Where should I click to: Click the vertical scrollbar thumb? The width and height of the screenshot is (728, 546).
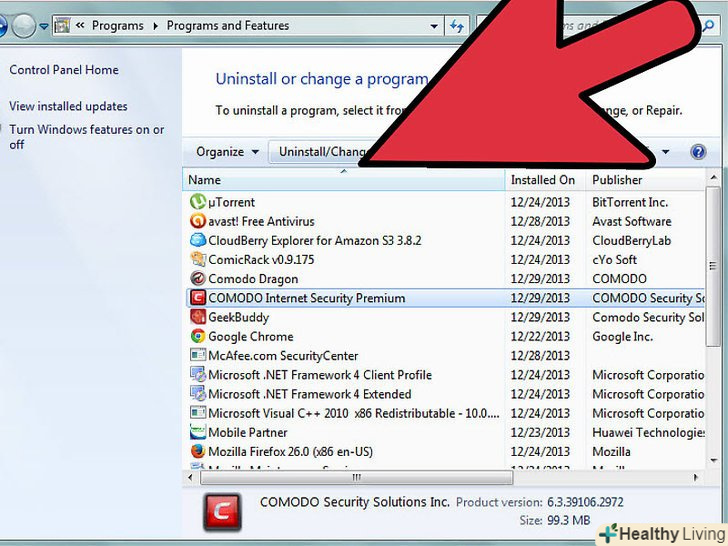(x=713, y=266)
